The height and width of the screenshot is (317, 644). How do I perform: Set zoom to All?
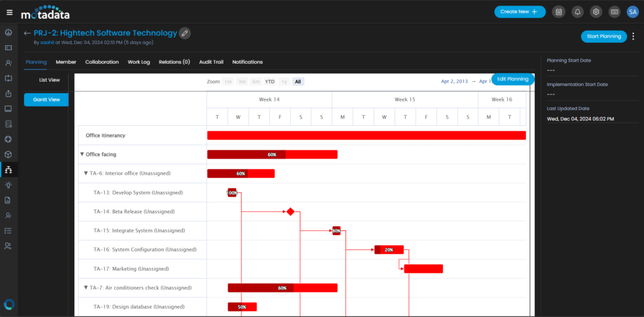[x=297, y=82]
